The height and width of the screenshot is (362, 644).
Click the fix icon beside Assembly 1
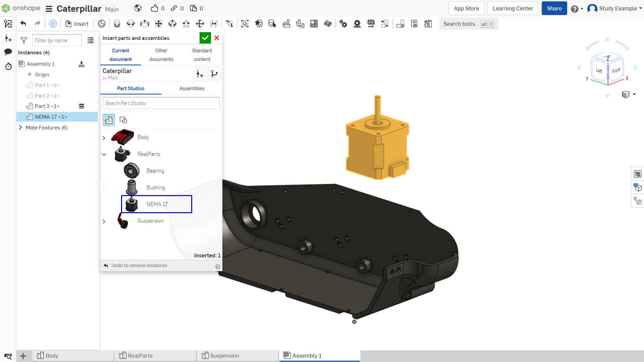[x=82, y=64]
